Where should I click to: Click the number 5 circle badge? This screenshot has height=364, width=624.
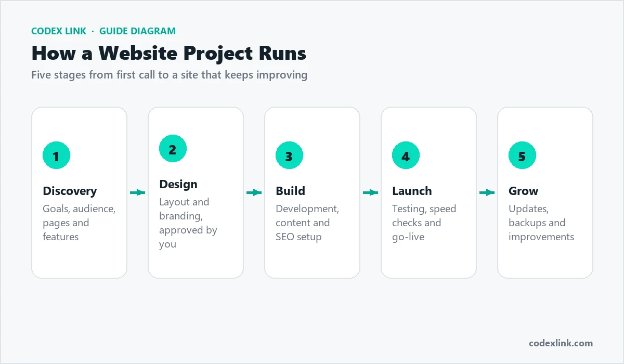pos(522,156)
